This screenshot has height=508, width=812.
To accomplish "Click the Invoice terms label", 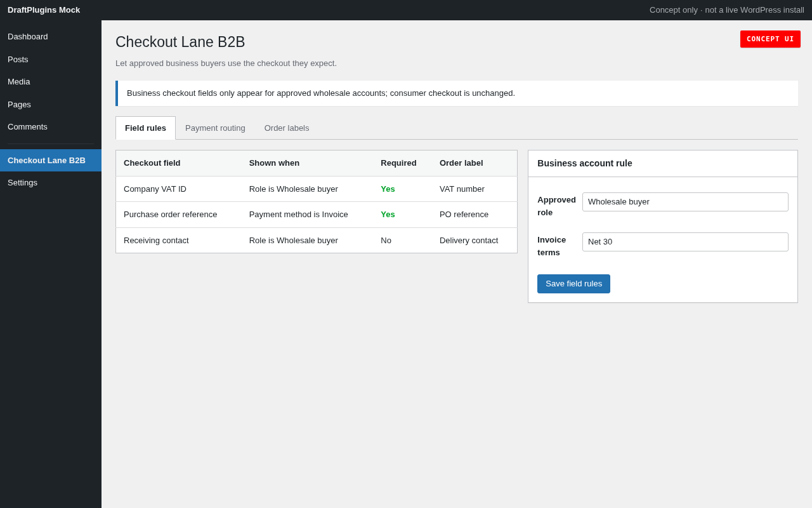I will point(552,246).
